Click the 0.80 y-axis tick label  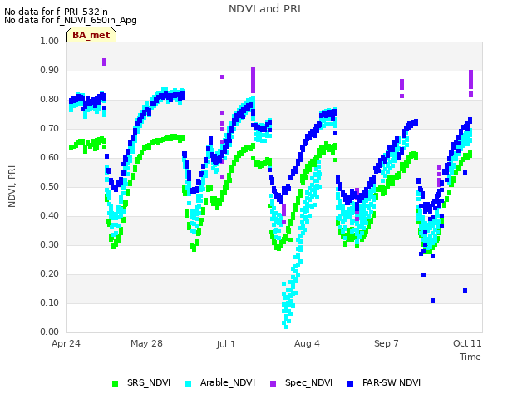pos(50,100)
